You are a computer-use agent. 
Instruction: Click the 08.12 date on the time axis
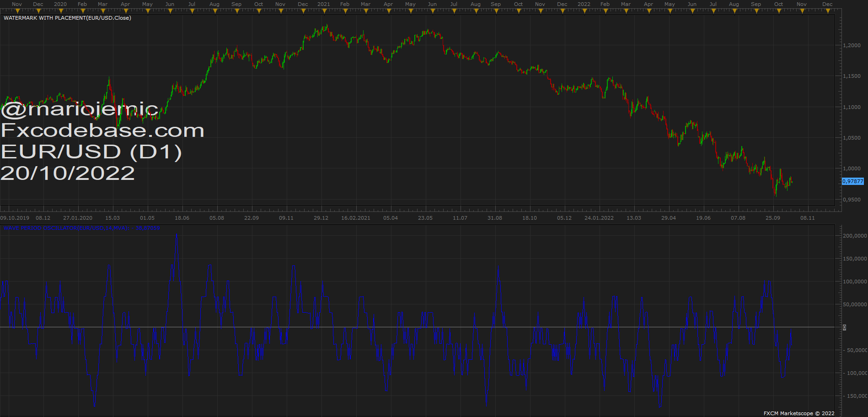coord(43,218)
